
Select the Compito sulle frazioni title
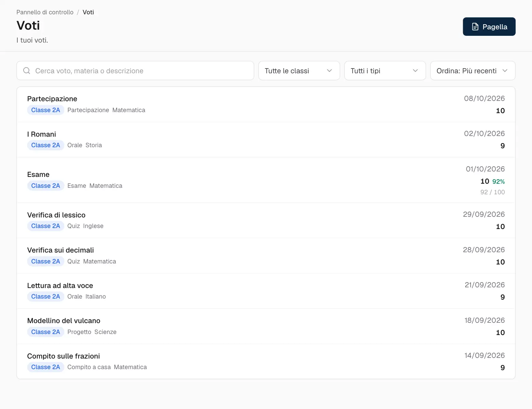click(63, 356)
